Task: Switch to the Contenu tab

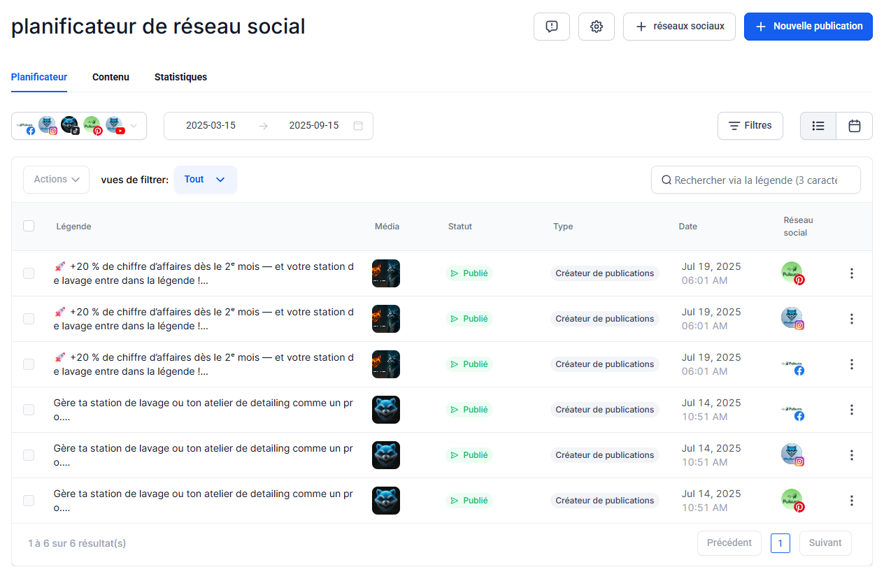Action: 110,77
